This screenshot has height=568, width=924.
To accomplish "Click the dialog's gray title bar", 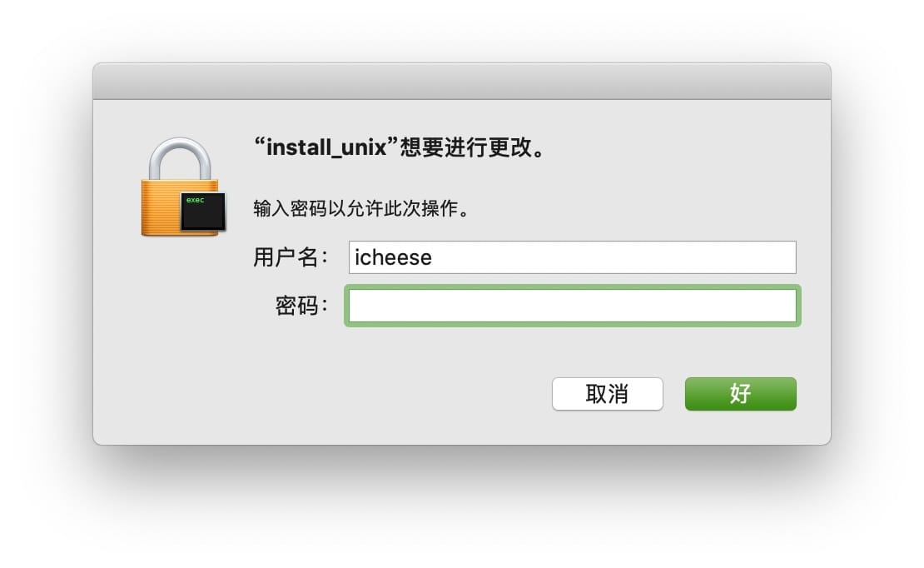I will click(461, 82).
